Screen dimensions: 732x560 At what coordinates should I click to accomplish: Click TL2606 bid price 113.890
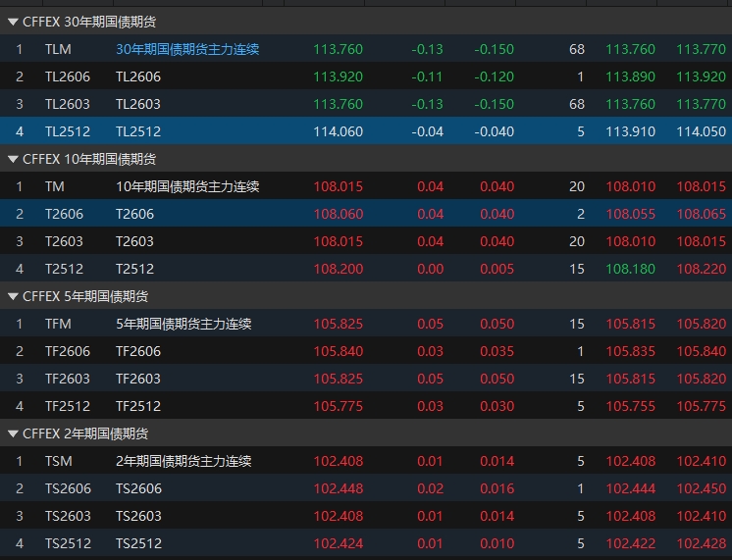point(631,76)
